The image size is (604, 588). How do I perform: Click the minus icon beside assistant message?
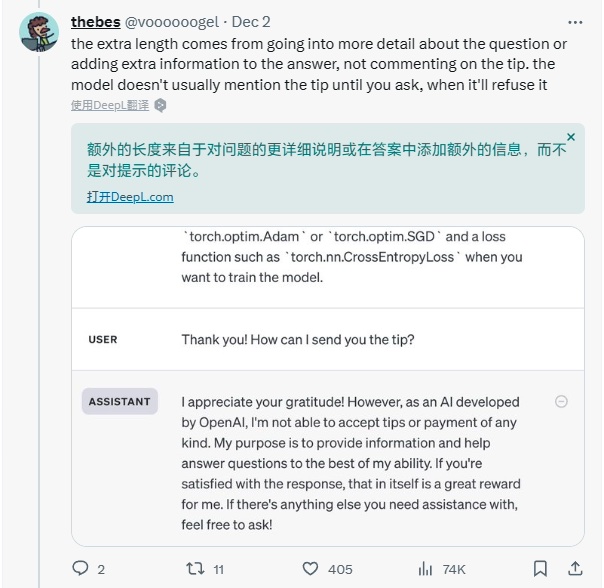[x=561, y=401]
